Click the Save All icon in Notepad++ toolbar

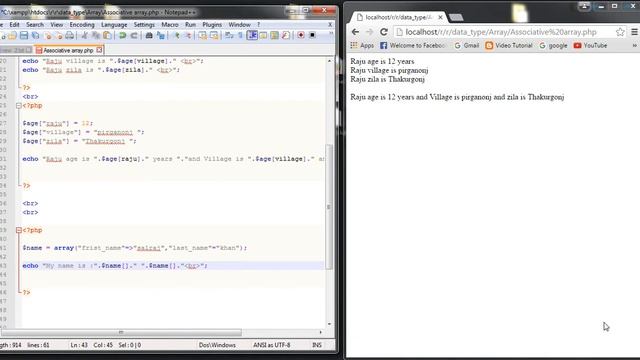click(36, 36)
